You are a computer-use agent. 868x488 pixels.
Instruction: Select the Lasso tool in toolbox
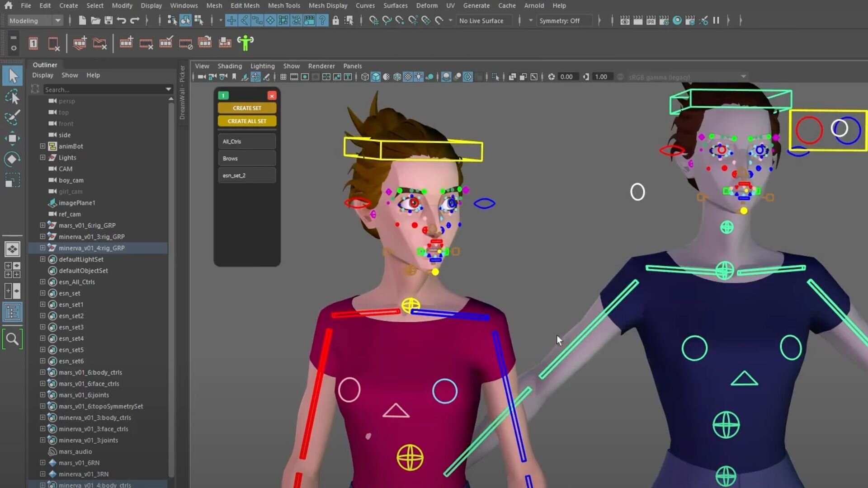coord(12,97)
